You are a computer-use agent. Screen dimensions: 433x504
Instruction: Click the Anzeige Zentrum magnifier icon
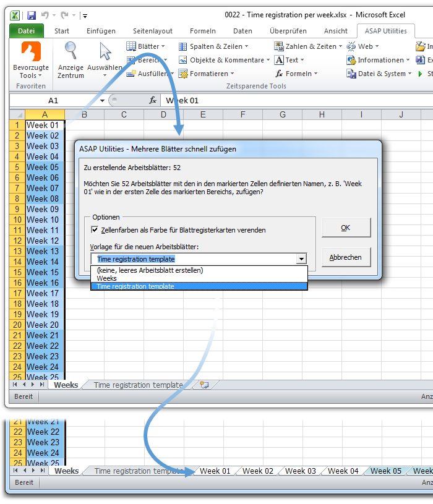point(71,51)
